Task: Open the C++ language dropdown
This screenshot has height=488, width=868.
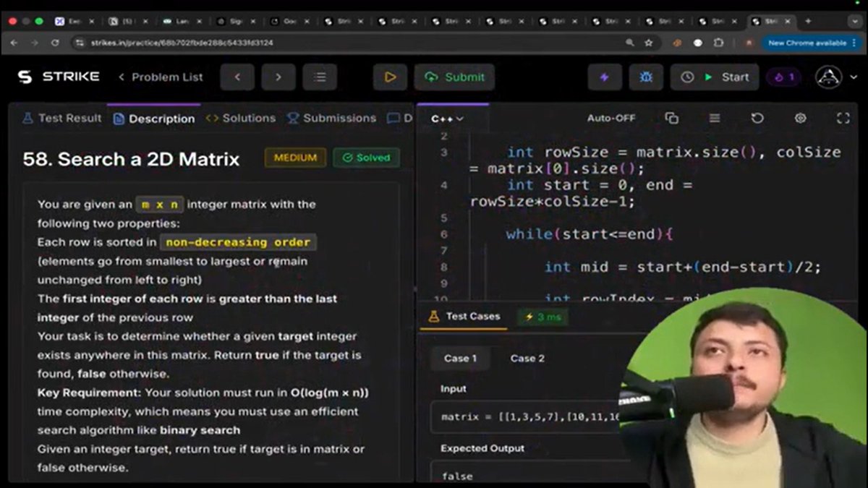Action: click(x=444, y=118)
